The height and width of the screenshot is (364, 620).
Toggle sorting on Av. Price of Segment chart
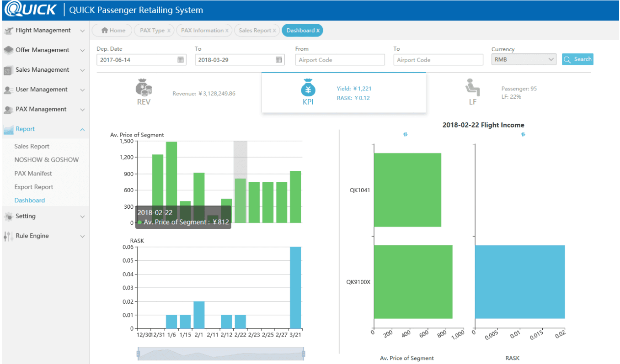pyautogui.click(x=405, y=134)
